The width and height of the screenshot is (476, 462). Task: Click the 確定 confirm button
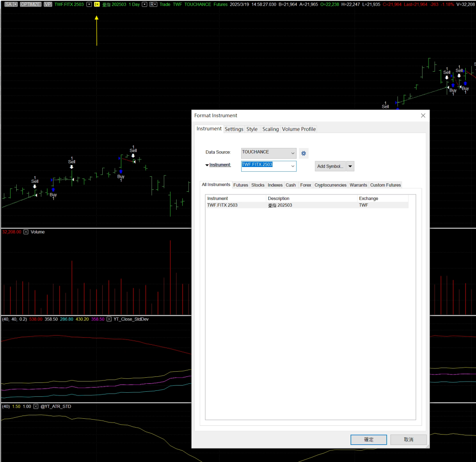pyautogui.click(x=369, y=439)
